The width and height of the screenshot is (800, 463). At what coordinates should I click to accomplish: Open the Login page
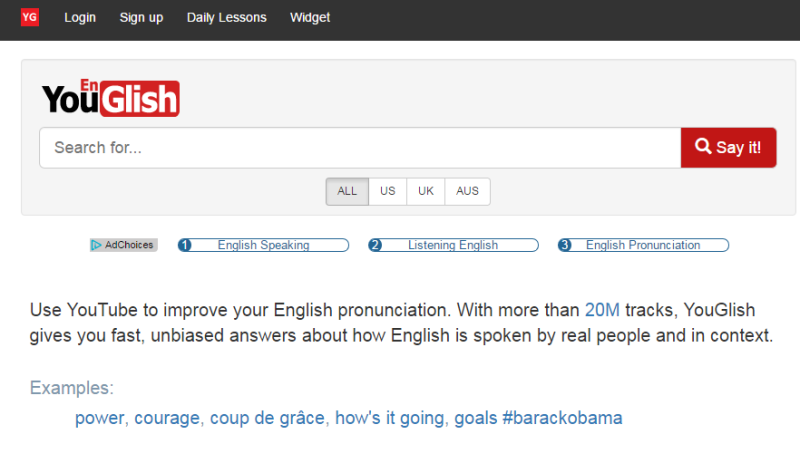tap(80, 17)
